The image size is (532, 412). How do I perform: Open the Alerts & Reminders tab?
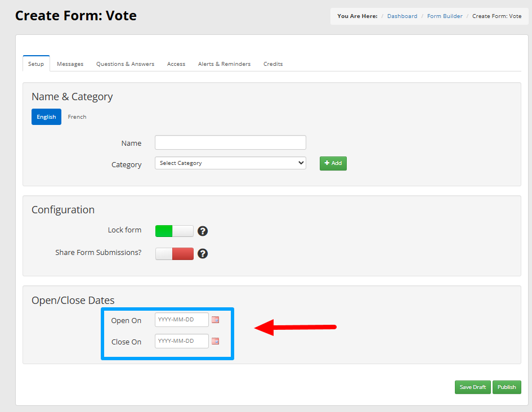tap(224, 64)
